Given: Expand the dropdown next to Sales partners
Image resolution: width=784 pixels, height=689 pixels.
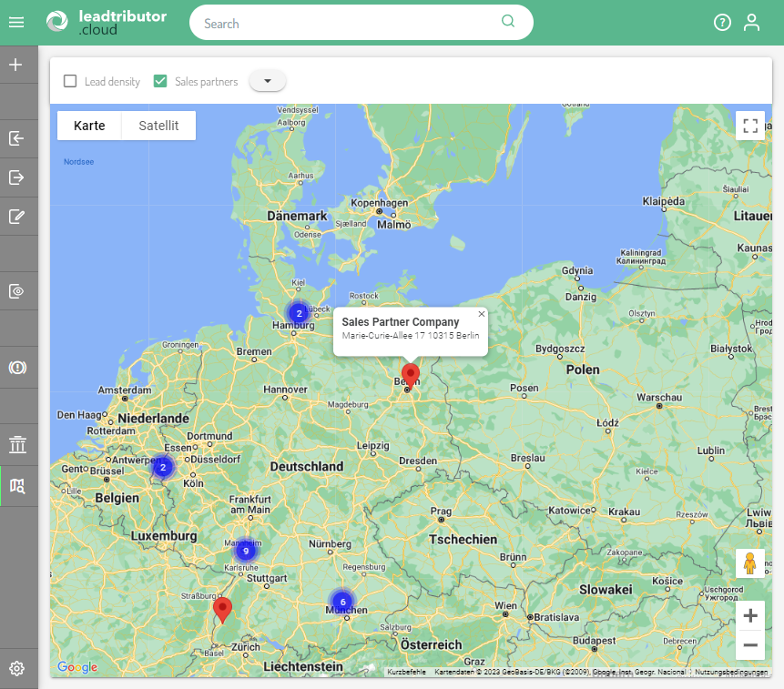Looking at the screenshot, I should tap(268, 81).
